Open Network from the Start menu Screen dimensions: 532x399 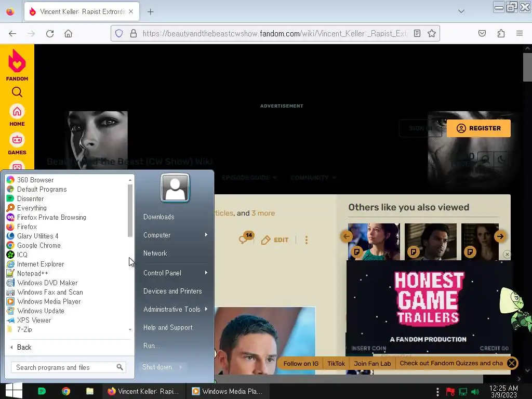pos(155,253)
